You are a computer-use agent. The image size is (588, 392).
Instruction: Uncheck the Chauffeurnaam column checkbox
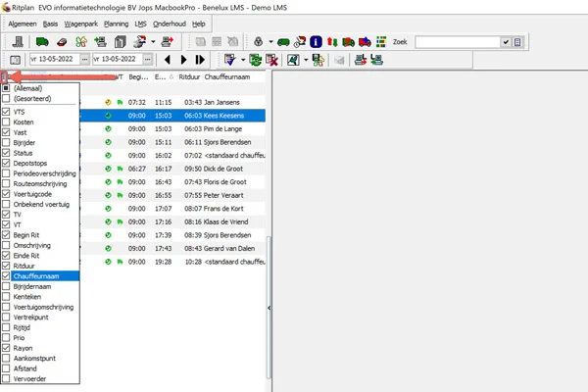tap(7, 276)
